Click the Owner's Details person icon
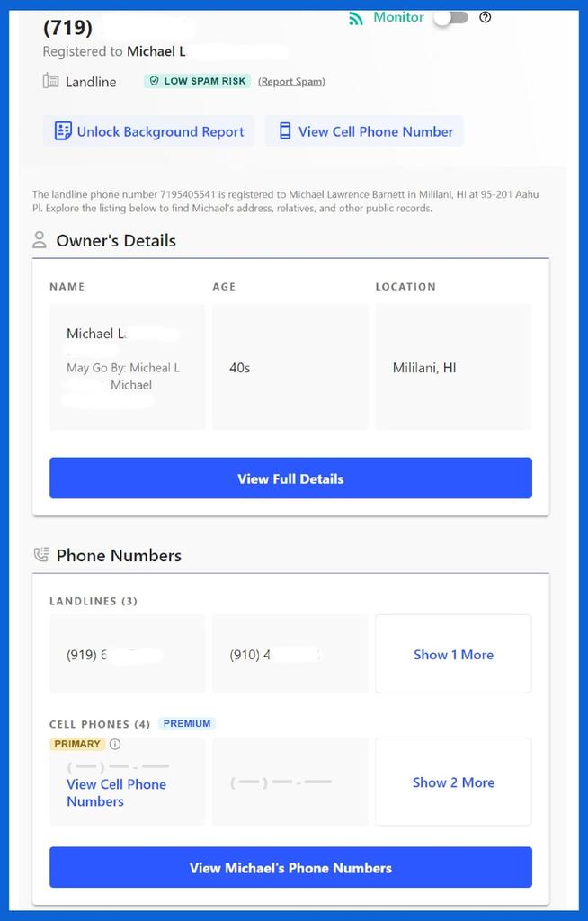The width and height of the screenshot is (588, 921). pyautogui.click(x=40, y=239)
